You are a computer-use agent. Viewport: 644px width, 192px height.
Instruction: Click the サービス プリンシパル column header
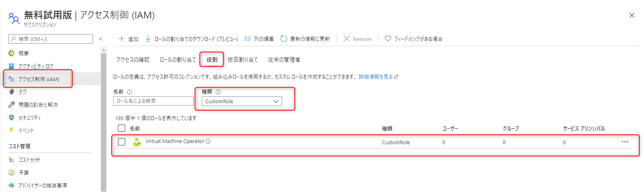[584, 129]
